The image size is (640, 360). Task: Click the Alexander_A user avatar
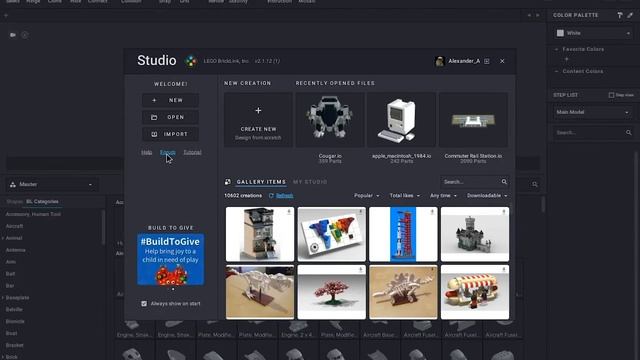click(440, 61)
